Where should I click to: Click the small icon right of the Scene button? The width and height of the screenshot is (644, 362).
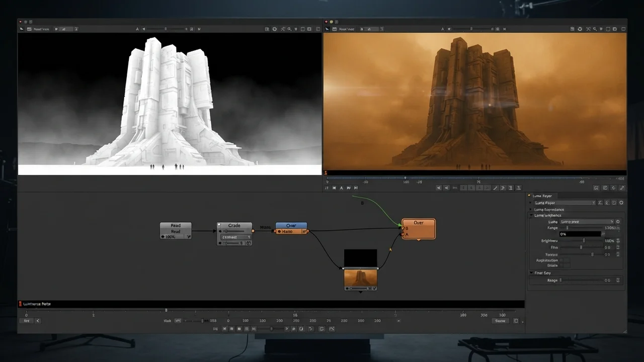click(516, 321)
